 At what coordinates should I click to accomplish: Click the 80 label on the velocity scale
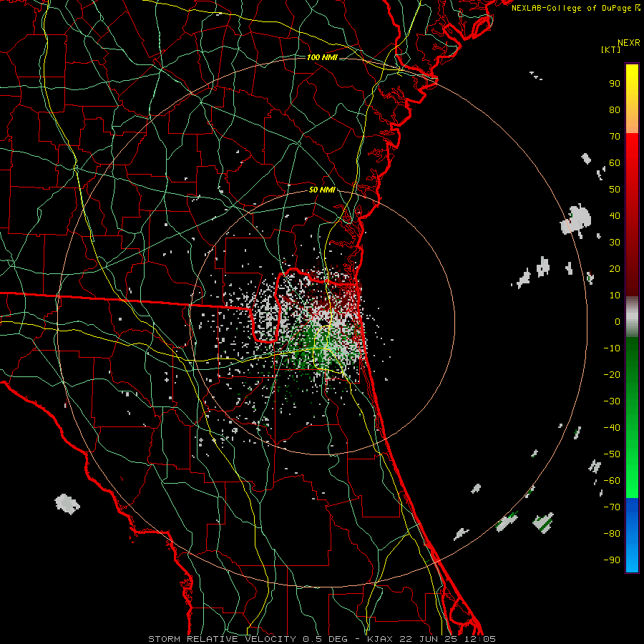[x=615, y=110]
